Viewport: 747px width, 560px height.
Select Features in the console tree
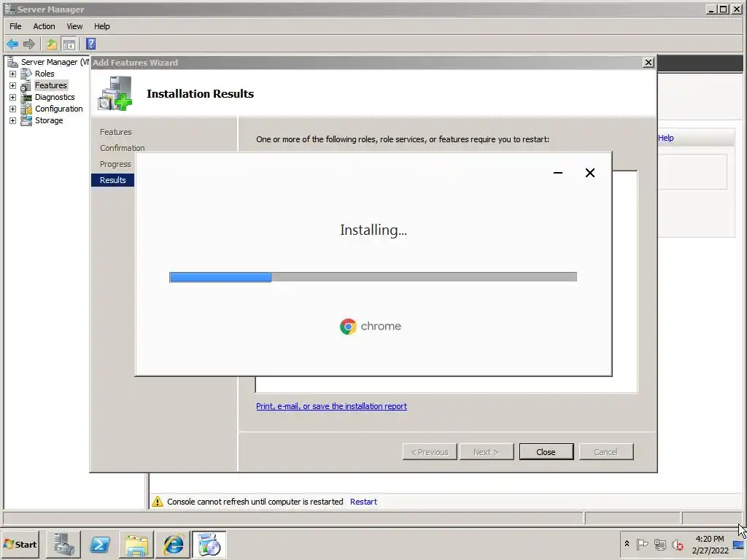[x=51, y=85]
